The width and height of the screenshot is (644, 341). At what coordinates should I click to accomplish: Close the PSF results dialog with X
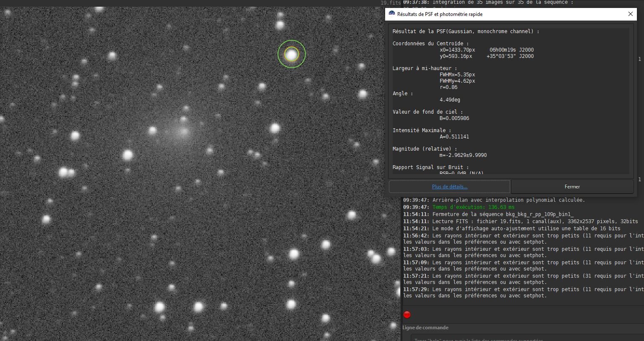click(x=630, y=14)
